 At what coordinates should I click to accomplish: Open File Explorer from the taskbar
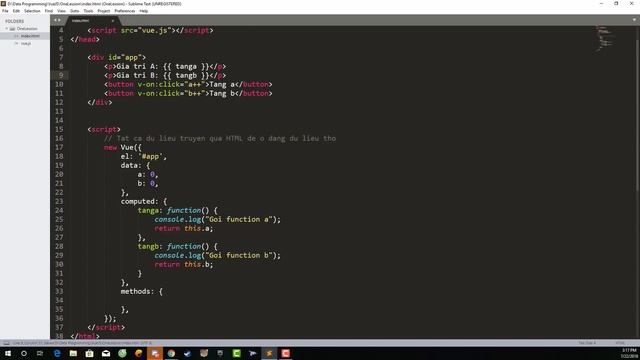pyautogui.click(x=73, y=353)
